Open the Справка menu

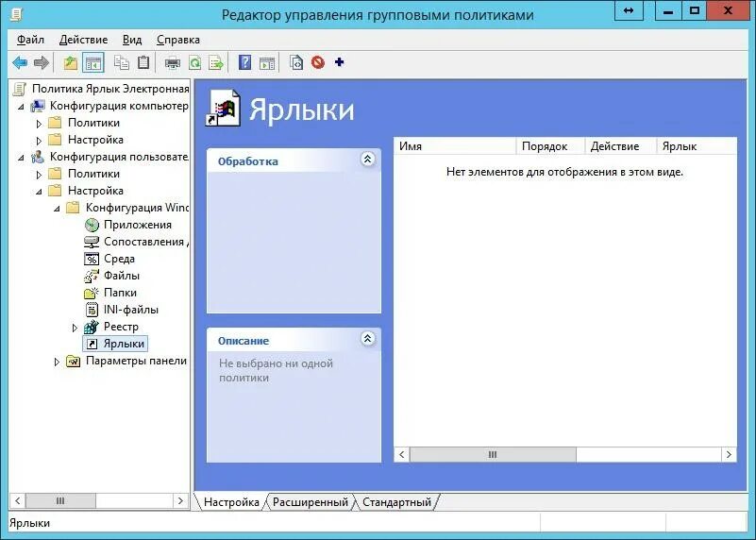pyautogui.click(x=178, y=40)
